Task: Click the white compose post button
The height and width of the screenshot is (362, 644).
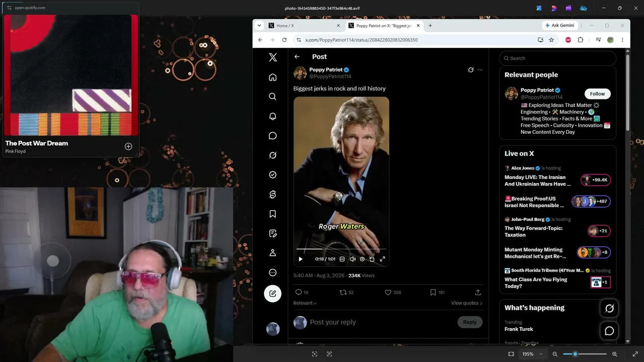Action: pyautogui.click(x=273, y=294)
